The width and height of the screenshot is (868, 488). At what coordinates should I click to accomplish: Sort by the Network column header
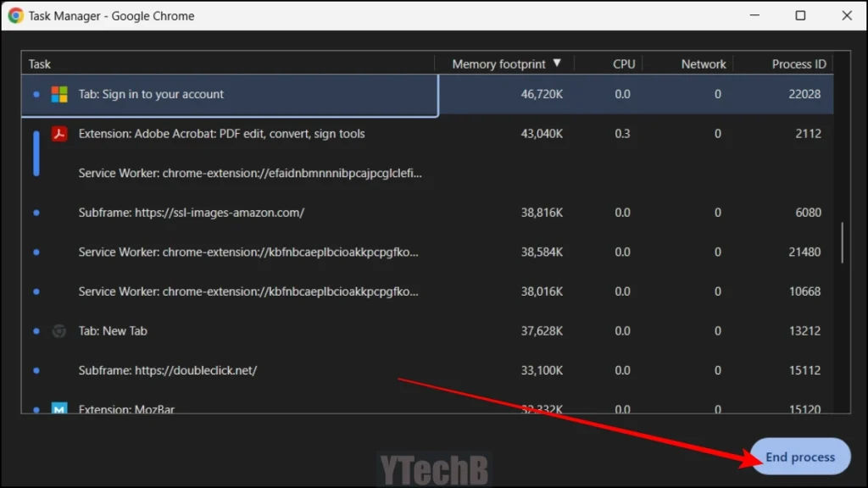[688, 64]
